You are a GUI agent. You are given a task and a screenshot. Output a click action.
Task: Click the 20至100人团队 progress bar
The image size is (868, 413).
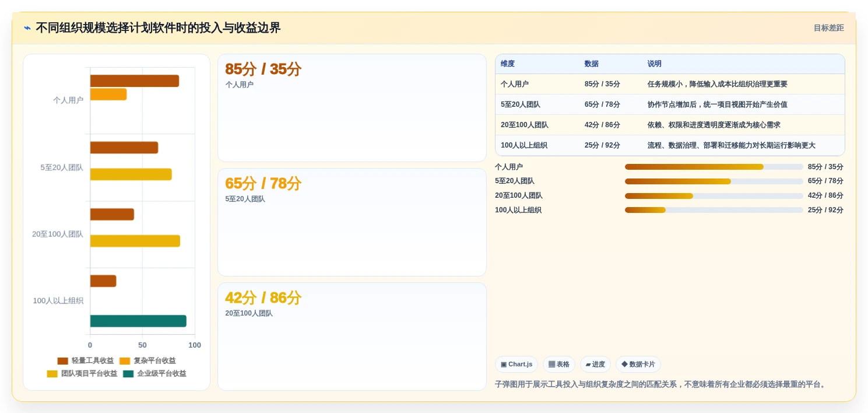pos(714,196)
